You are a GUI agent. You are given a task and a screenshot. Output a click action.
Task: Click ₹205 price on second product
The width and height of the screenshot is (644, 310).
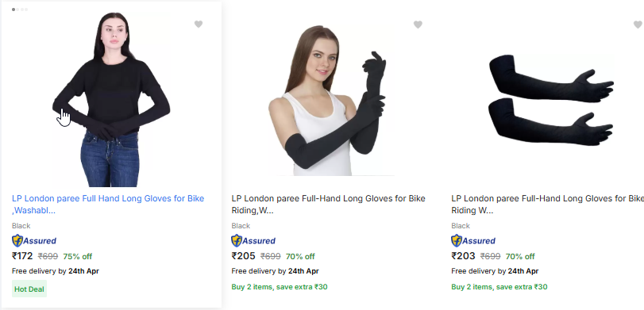243,256
